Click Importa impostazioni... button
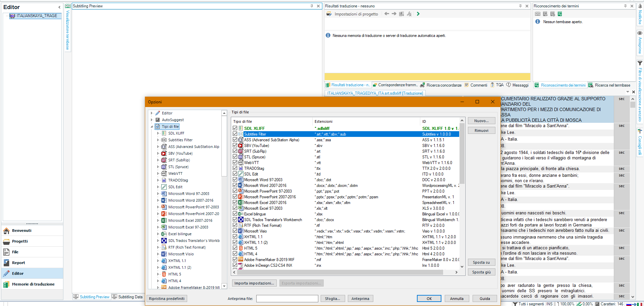This screenshot has width=644, height=306. coord(254,283)
